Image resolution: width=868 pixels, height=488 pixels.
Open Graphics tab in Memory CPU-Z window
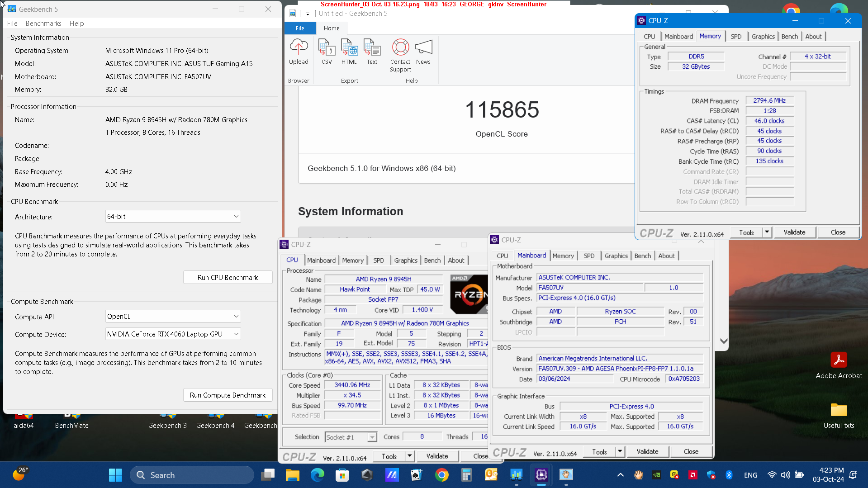coord(763,37)
